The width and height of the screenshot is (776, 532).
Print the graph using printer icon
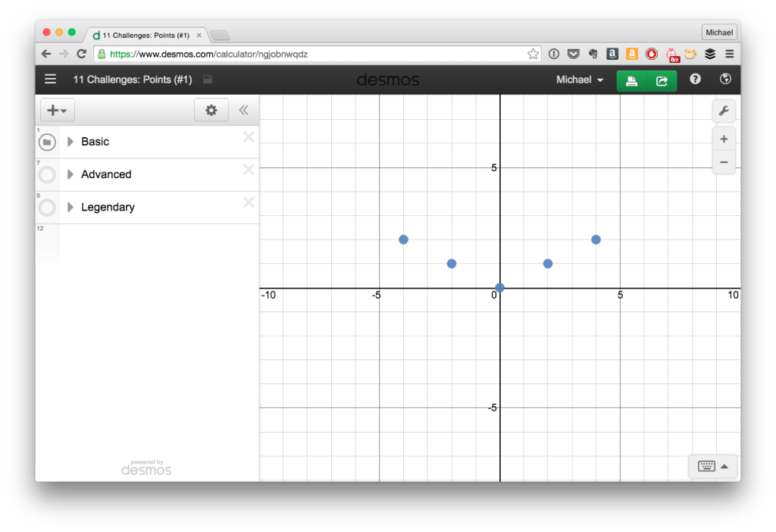point(631,80)
